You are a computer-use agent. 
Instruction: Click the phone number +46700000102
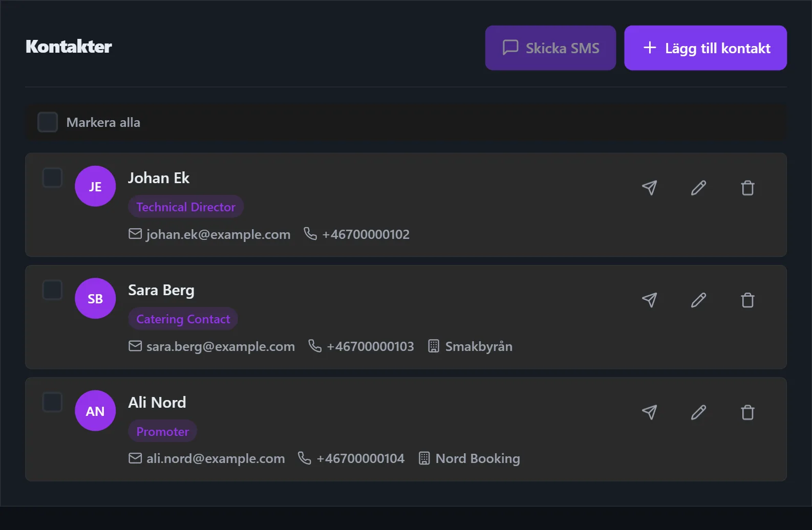pyautogui.click(x=366, y=234)
